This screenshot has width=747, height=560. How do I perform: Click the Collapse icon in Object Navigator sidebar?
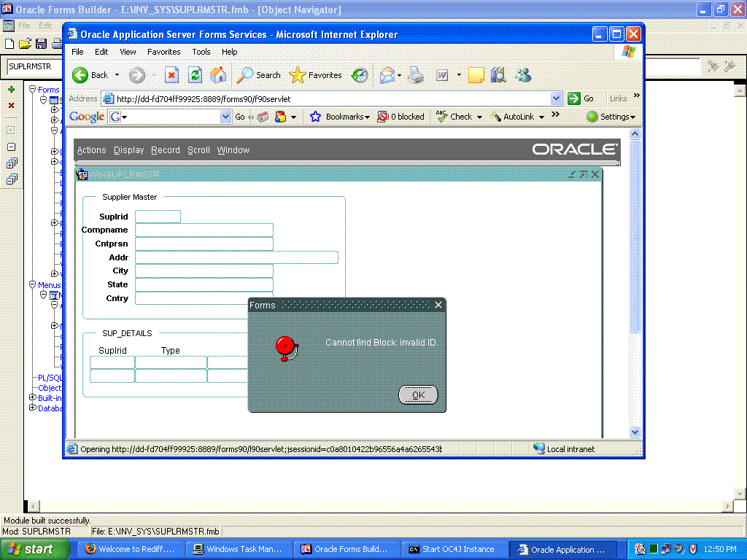click(12, 147)
